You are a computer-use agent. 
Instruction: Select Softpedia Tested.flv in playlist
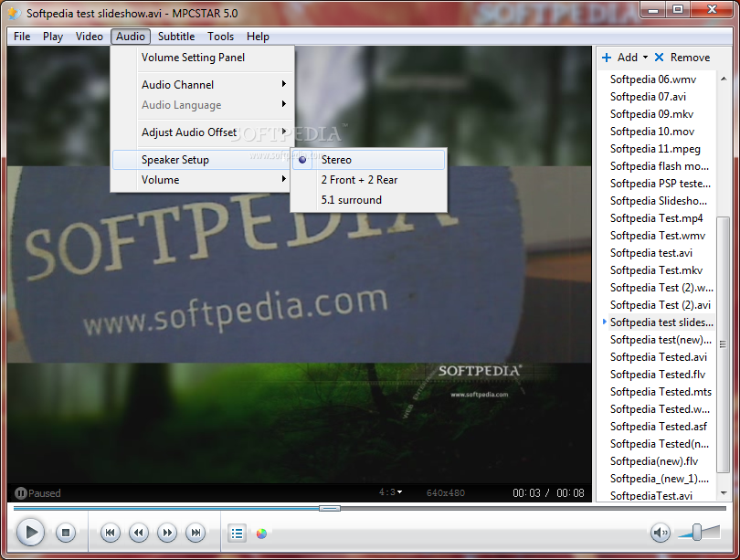[x=658, y=375]
